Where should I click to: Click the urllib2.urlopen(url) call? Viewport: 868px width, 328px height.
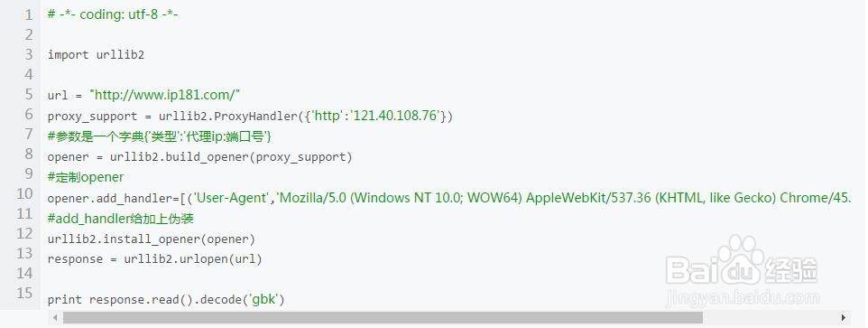[193, 259]
